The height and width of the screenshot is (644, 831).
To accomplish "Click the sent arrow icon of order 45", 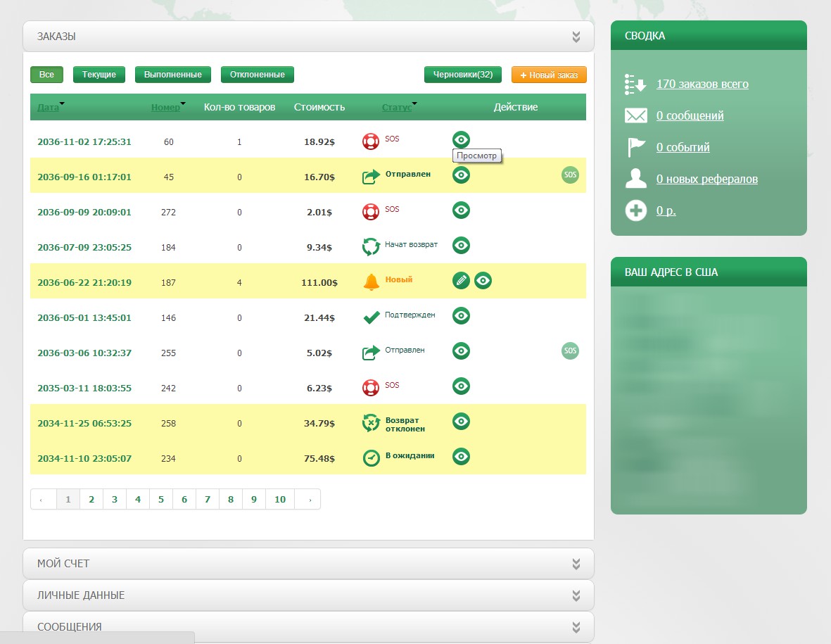I will coord(371,176).
